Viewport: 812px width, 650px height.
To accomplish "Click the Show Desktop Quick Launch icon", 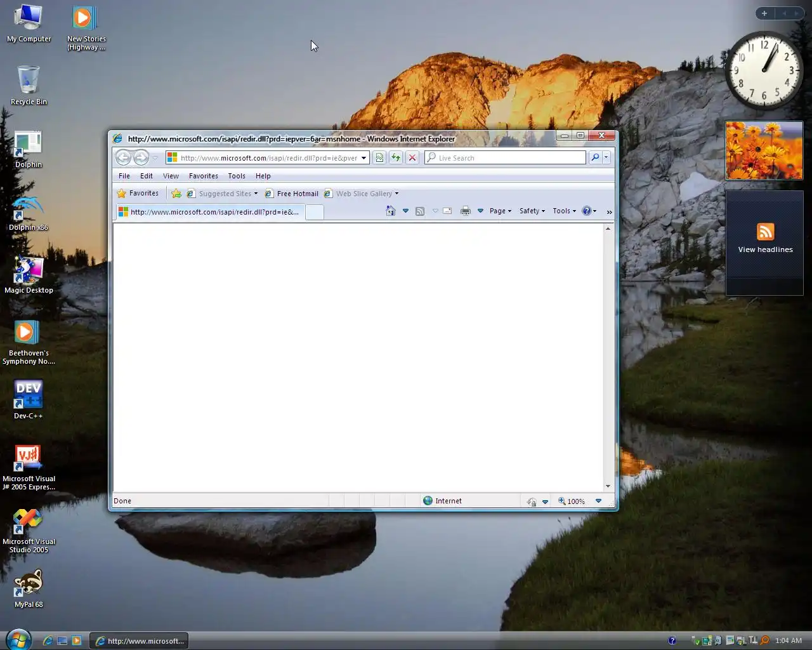I will (62, 640).
